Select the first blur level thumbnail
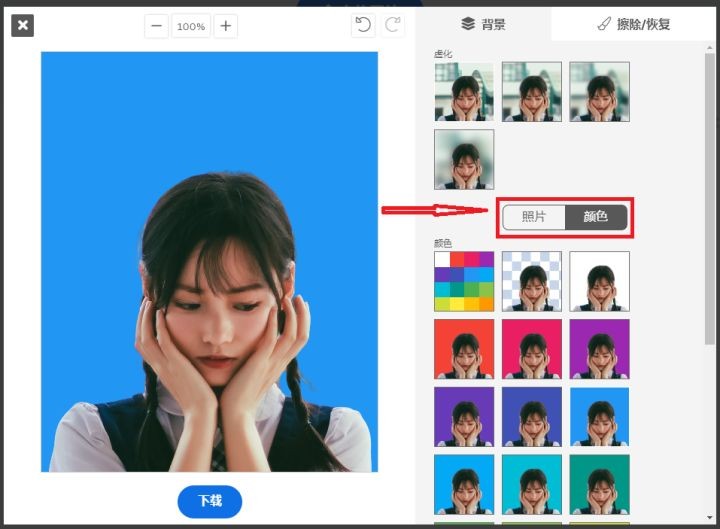 click(464, 92)
